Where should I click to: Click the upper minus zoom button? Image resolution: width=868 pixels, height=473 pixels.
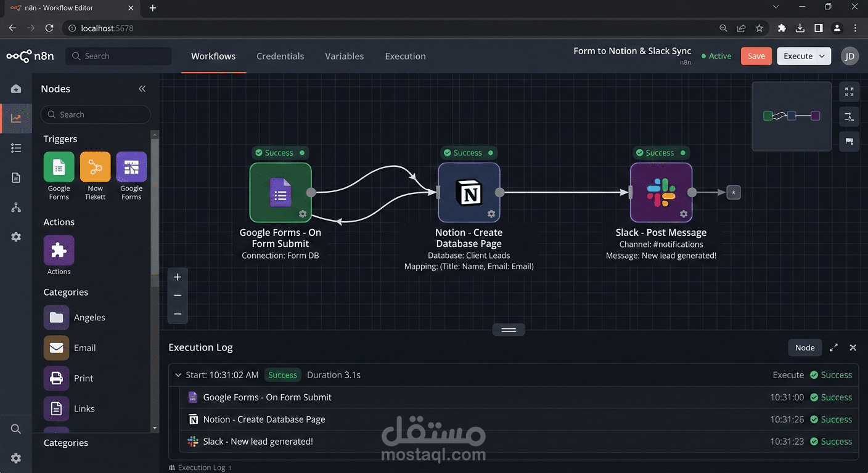[x=178, y=296]
